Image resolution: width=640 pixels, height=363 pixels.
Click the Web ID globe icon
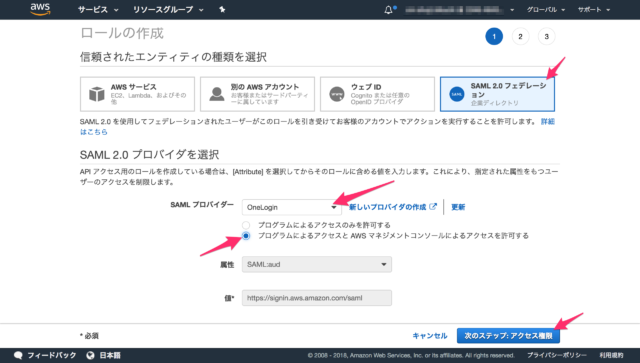tap(337, 94)
